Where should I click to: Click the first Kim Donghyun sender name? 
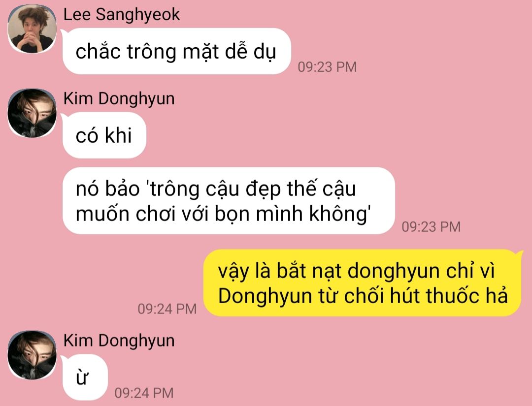click(x=119, y=99)
